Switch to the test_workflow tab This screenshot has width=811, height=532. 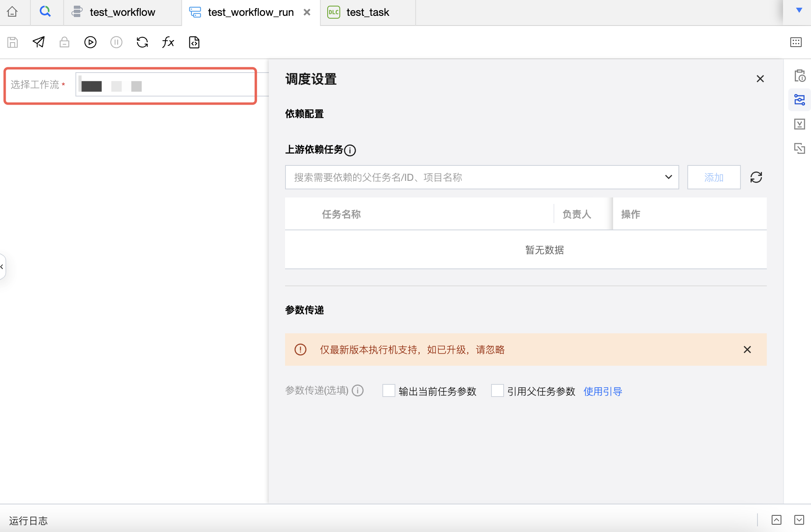pos(122,12)
